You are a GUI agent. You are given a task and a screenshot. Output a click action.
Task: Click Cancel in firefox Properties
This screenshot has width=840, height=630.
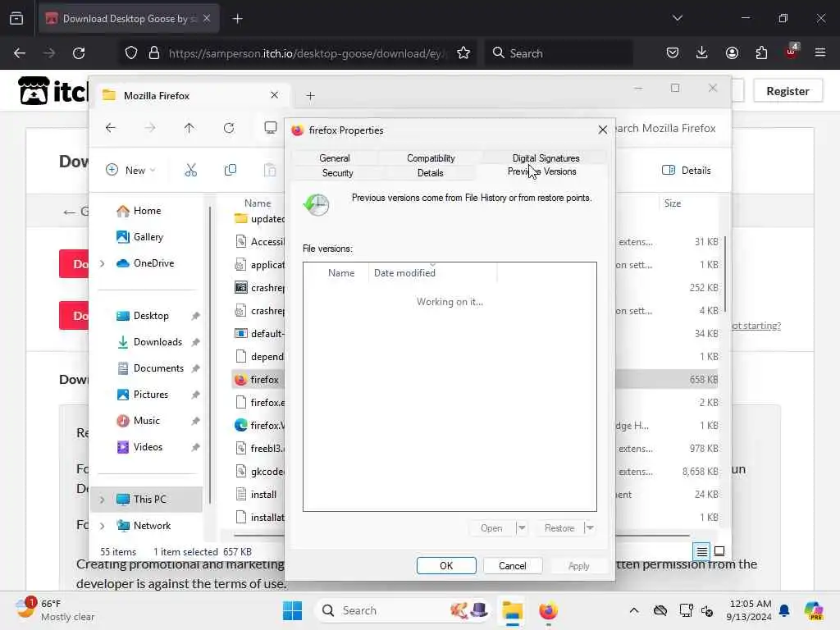click(513, 566)
